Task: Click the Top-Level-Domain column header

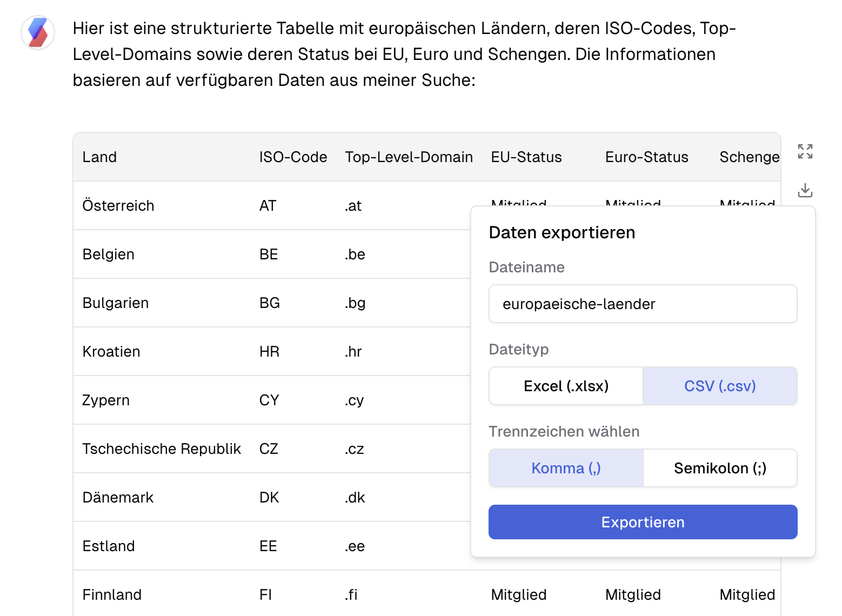Action: coord(409,157)
